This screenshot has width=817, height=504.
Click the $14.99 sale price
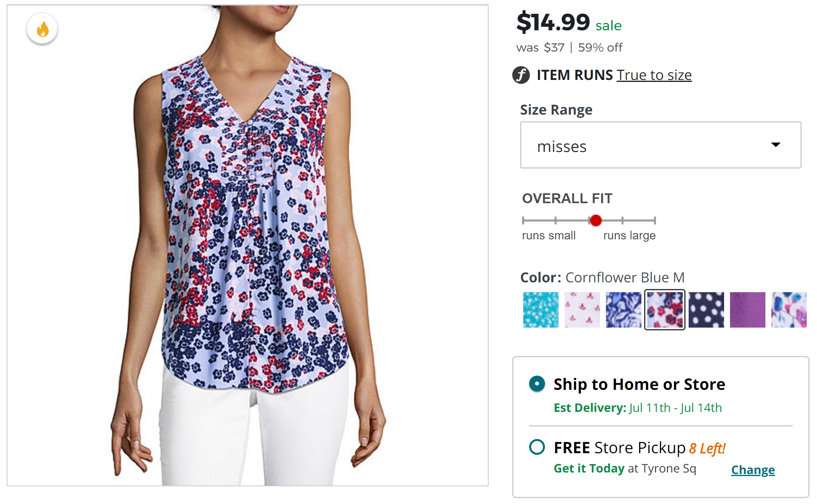click(x=553, y=22)
